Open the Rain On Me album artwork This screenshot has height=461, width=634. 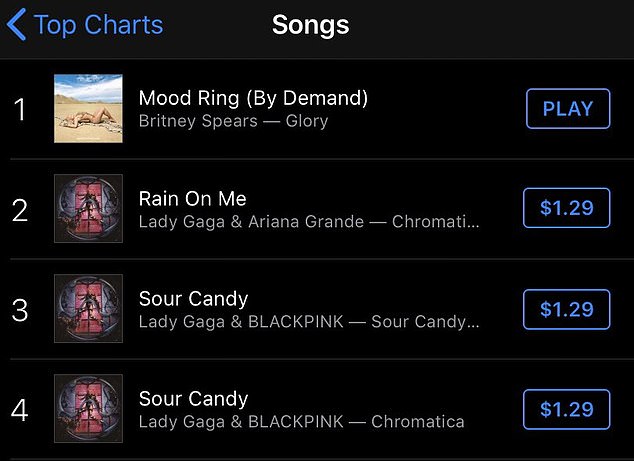(x=88, y=209)
